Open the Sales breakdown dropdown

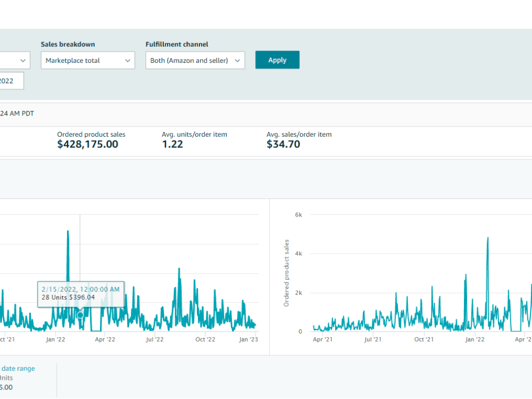[x=88, y=61]
